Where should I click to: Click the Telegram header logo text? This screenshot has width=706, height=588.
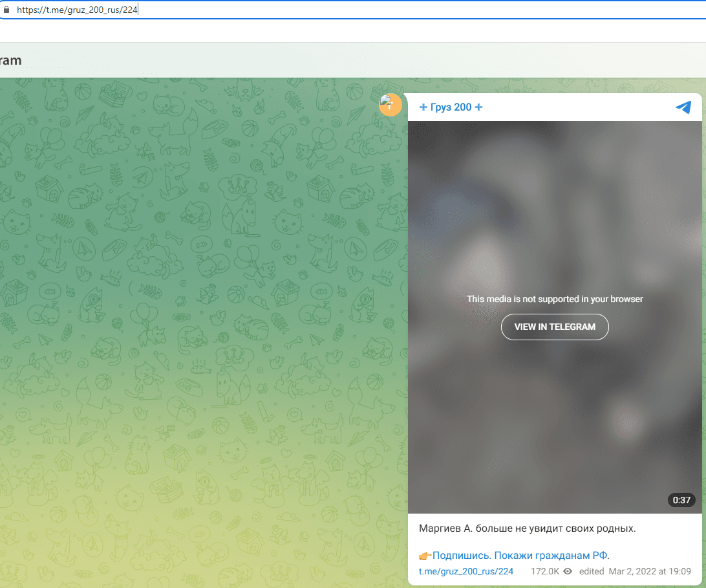(10, 60)
